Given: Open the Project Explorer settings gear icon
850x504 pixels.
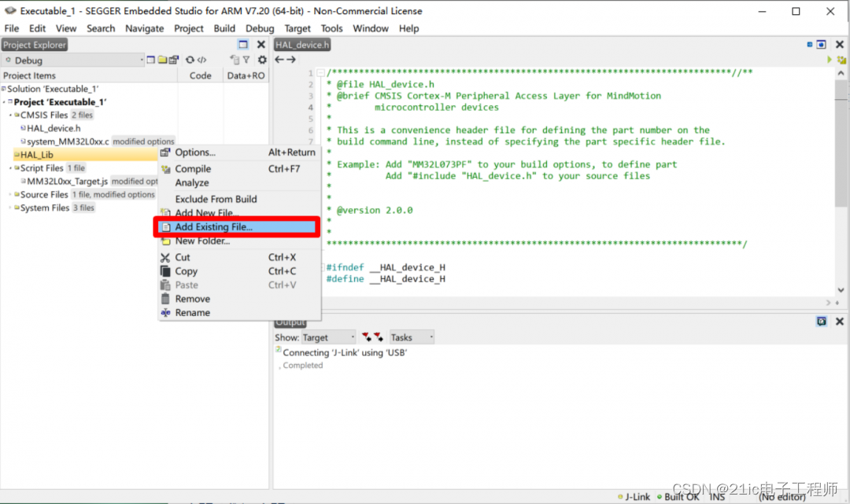Looking at the screenshot, I should pos(261,60).
